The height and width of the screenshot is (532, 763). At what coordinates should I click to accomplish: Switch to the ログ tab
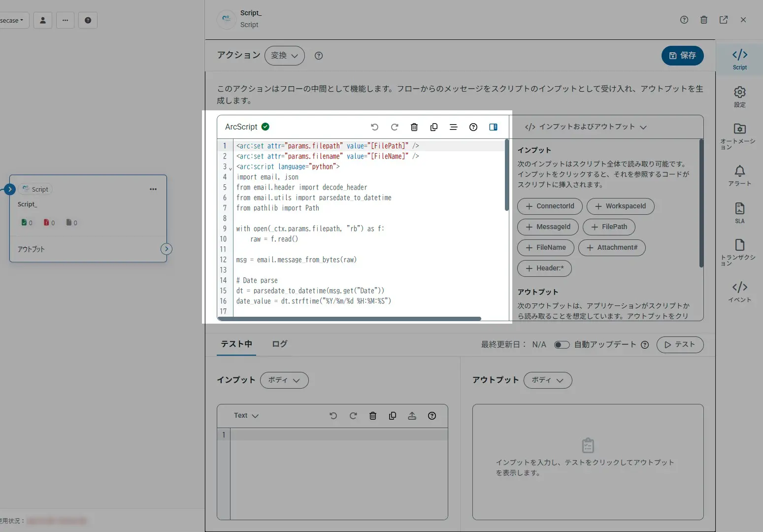[x=279, y=344]
